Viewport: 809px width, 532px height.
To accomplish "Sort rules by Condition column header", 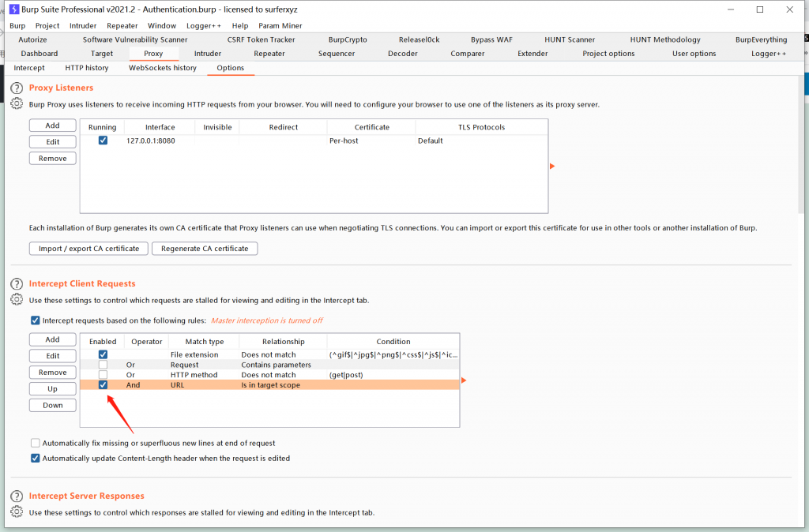I will click(393, 341).
